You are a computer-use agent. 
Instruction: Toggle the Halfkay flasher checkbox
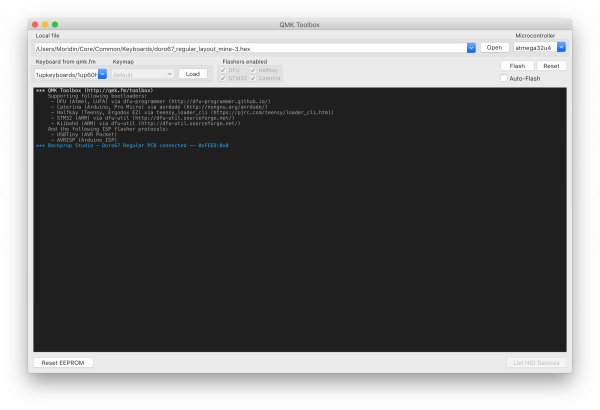[253, 70]
